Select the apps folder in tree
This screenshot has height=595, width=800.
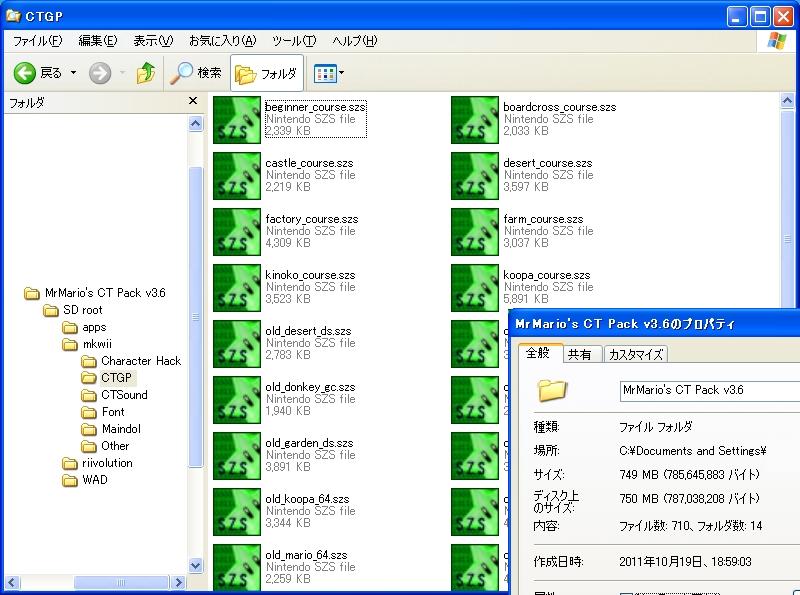pos(94,327)
